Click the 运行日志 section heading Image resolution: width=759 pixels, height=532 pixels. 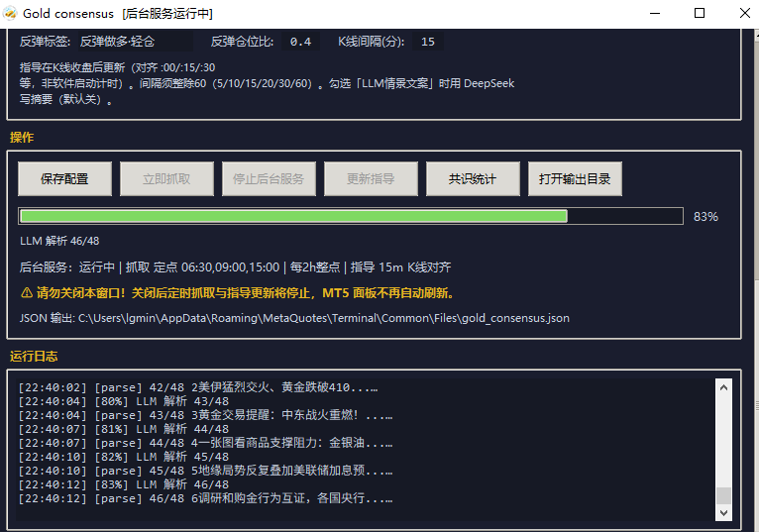[34, 357]
